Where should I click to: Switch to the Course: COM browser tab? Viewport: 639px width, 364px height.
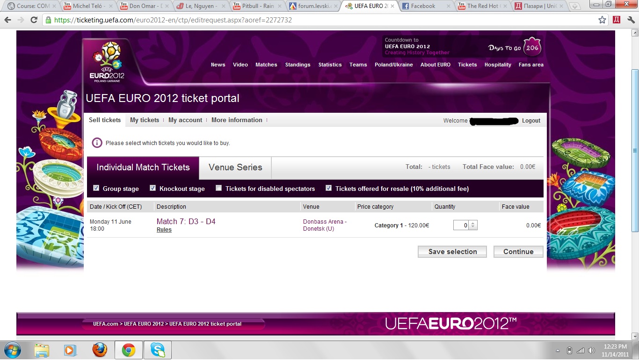(x=31, y=6)
